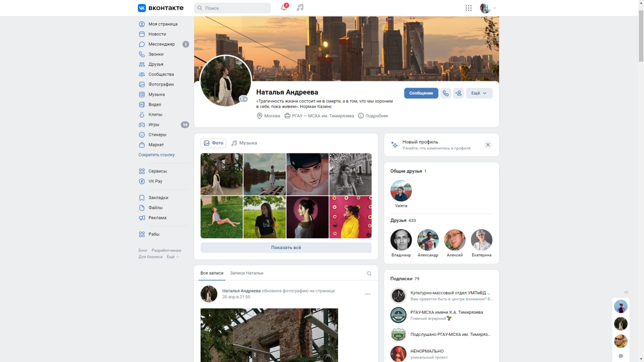Open the Подписки 79 header
The width and height of the screenshot is (644, 362).
point(405,279)
